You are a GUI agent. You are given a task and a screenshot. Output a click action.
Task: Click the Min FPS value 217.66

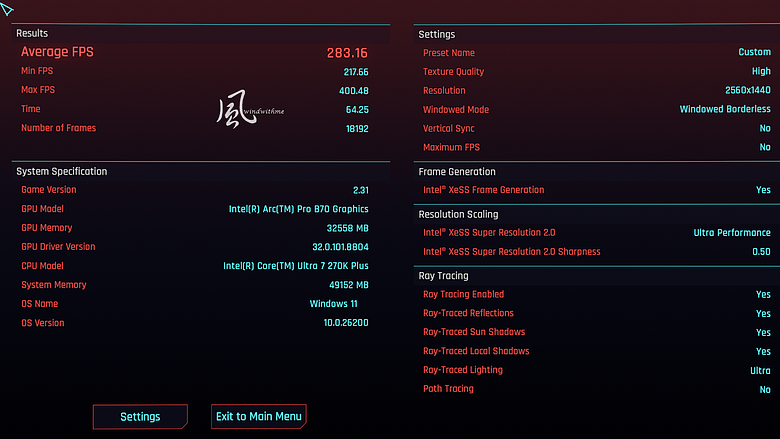coord(356,72)
